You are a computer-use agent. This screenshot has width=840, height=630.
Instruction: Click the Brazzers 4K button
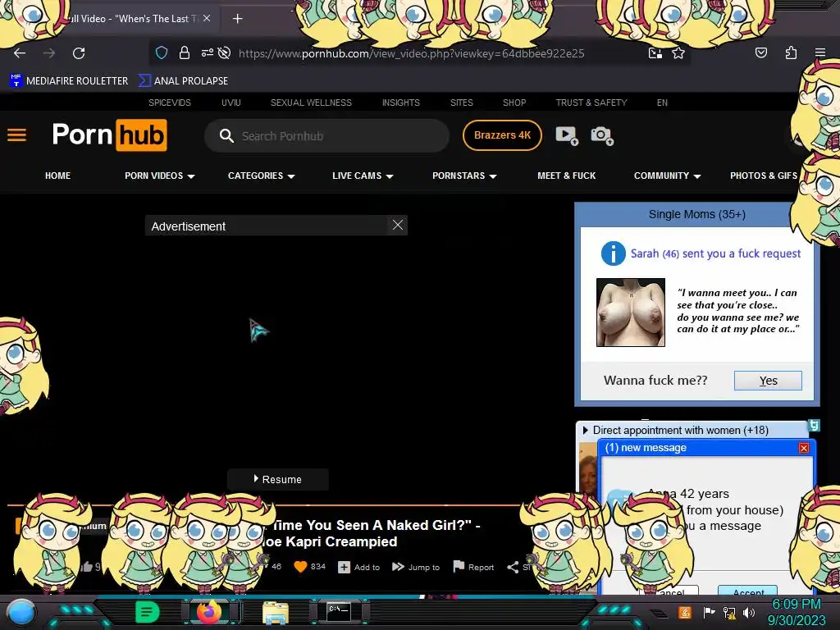(x=502, y=135)
